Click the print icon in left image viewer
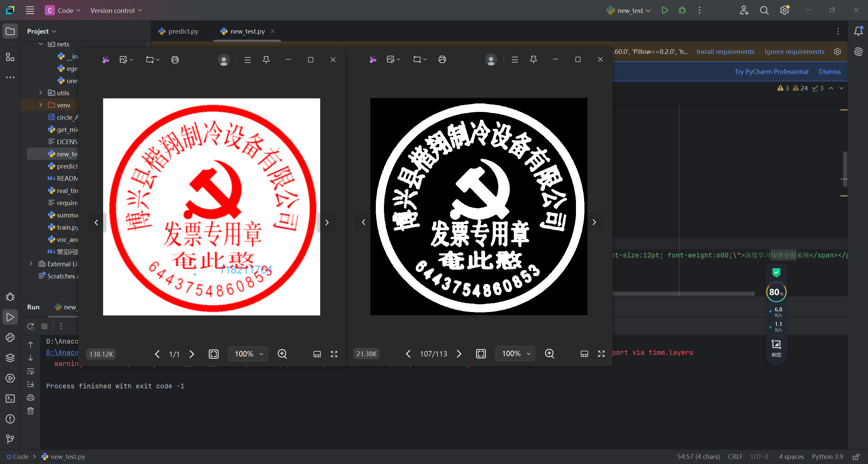This screenshot has width=868, height=464. [175, 60]
